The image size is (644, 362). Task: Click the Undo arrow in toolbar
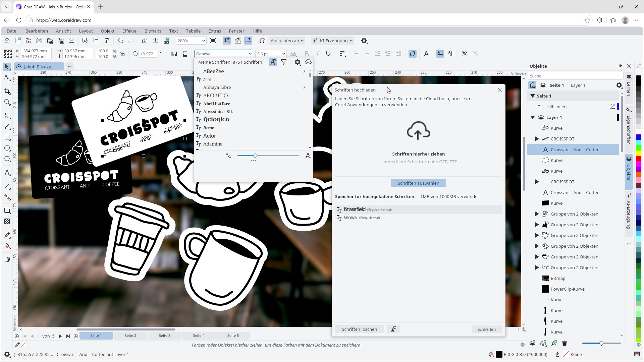coord(120,41)
